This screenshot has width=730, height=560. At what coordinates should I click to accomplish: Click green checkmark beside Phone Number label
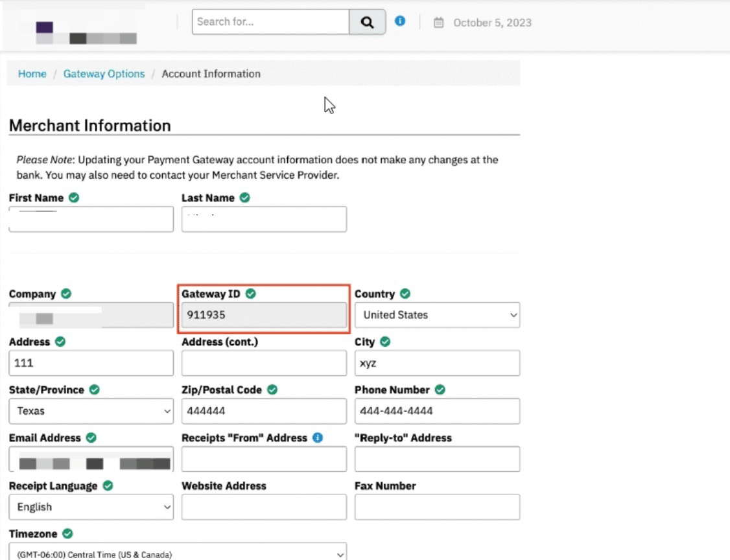pyautogui.click(x=440, y=390)
